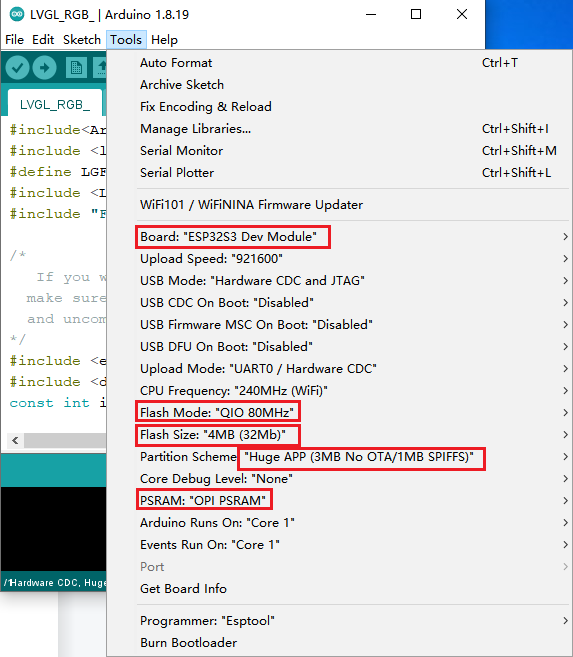Click the editor's scroll left arrow
The image size is (573, 657).
point(15,440)
